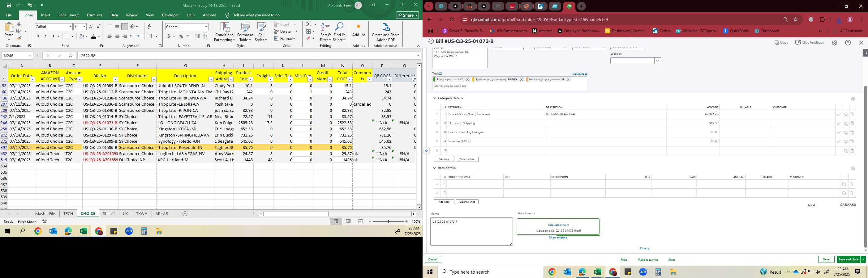
Task: Switch to the Master File worksheet tab
Action: pyautogui.click(x=45, y=213)
